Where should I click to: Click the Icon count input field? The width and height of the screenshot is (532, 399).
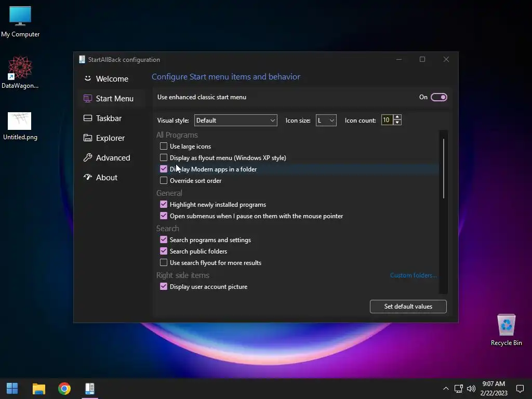point(387,120)
